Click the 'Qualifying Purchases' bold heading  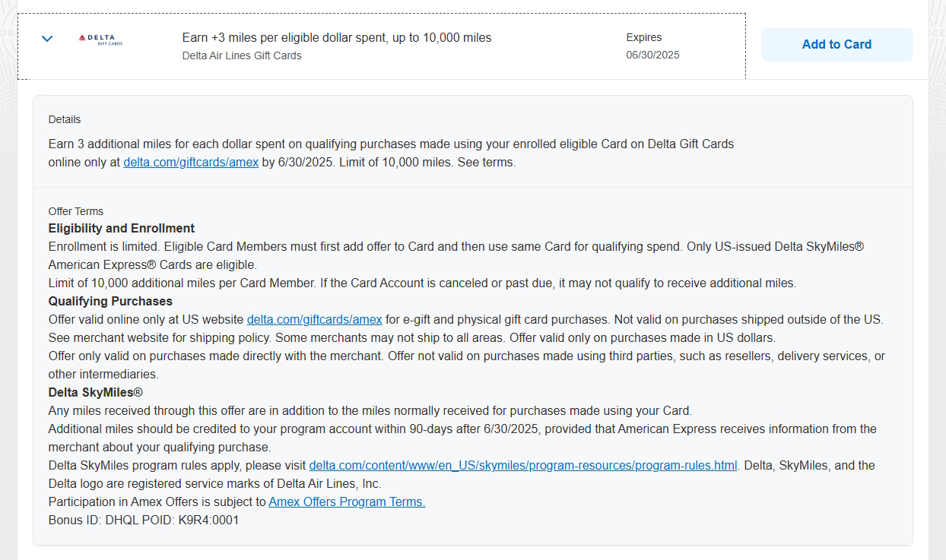110,301
